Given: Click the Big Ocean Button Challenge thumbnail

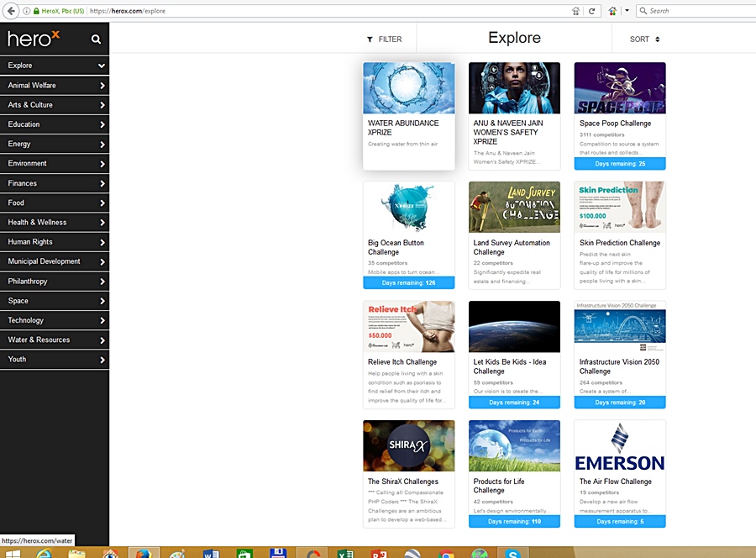Looking at the screenshot, I should click(409, 207).
